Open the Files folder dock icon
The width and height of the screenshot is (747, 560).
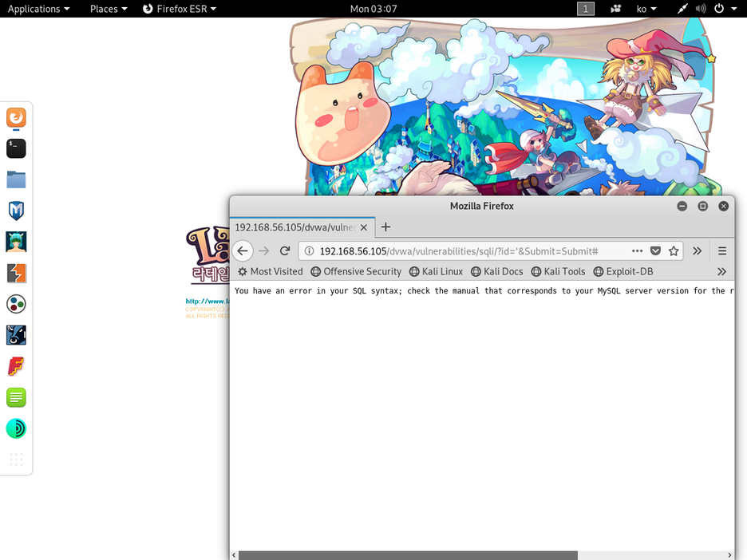coord(16,179)
